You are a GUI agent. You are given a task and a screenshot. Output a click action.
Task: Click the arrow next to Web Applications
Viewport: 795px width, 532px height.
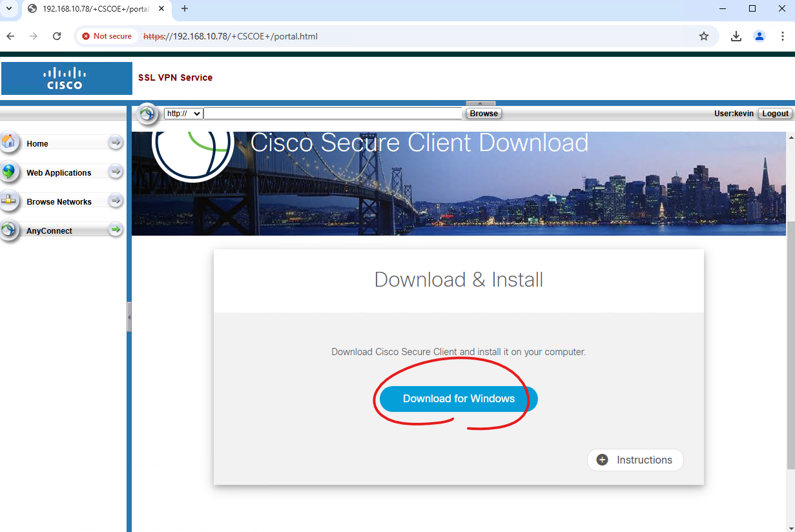click(x=116, y=171)
